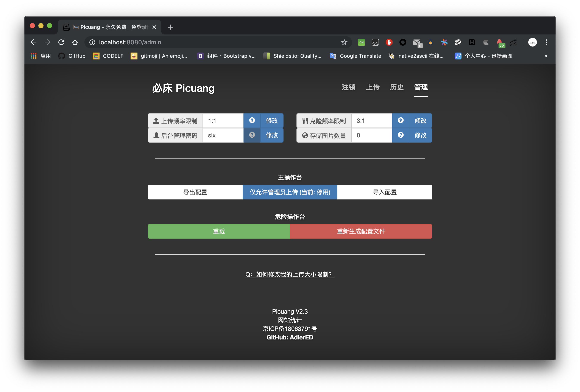The image size is (580, 392).
Task: Click the browser back arrow
Action: click(x=33, y=42)
